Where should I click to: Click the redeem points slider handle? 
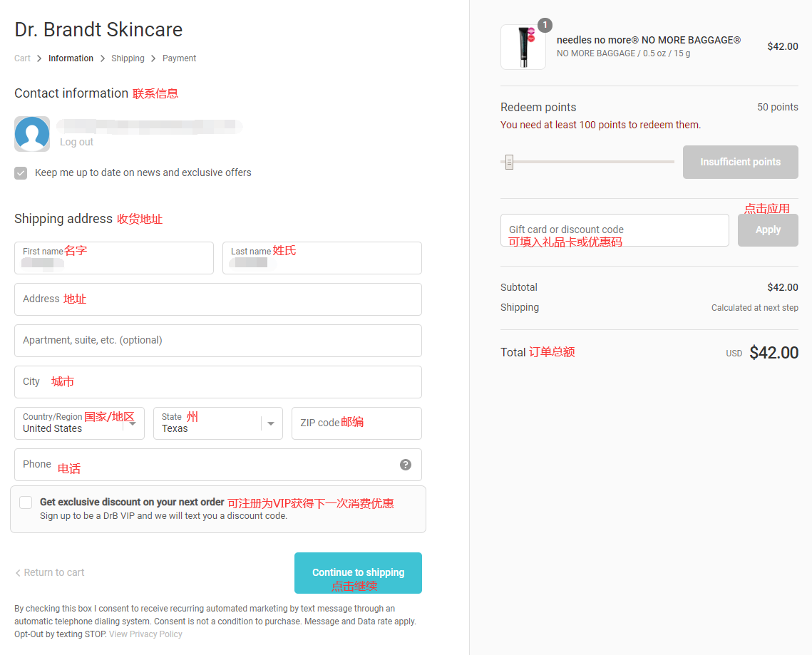[509, 162]
